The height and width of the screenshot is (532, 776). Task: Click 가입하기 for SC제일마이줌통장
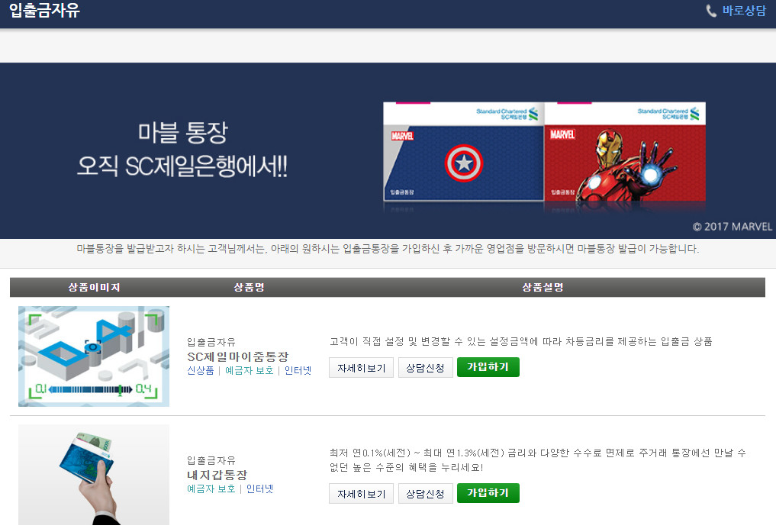488,367
